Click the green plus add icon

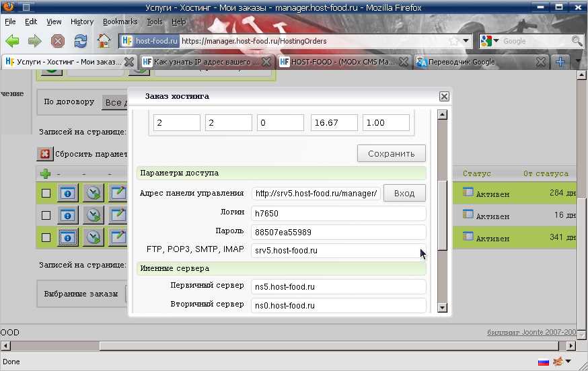[x=45, y=174]
